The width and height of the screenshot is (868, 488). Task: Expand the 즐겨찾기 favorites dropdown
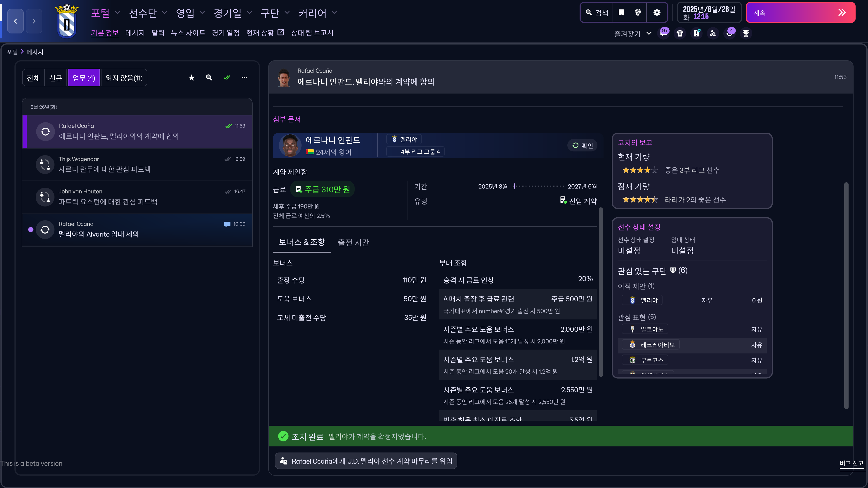(x=649, y=33)
